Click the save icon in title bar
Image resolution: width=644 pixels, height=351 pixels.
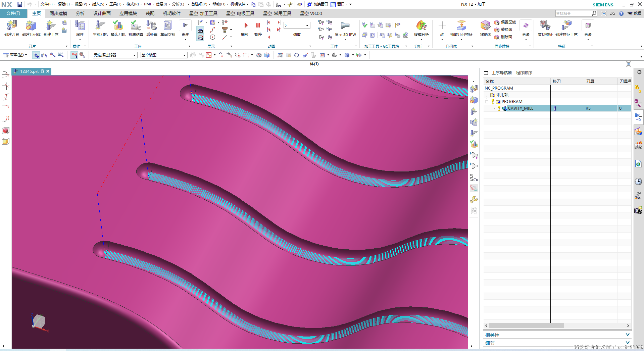tap(20, 4)
